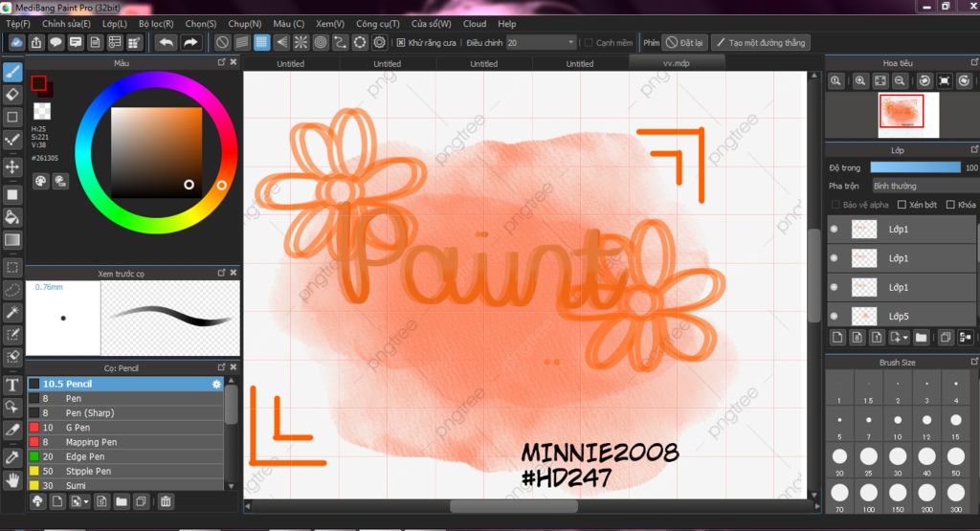Click Tạo một đường thẳng button
Image resolution: width=980 pixels, height=531 pixels.
pos(761,42)
